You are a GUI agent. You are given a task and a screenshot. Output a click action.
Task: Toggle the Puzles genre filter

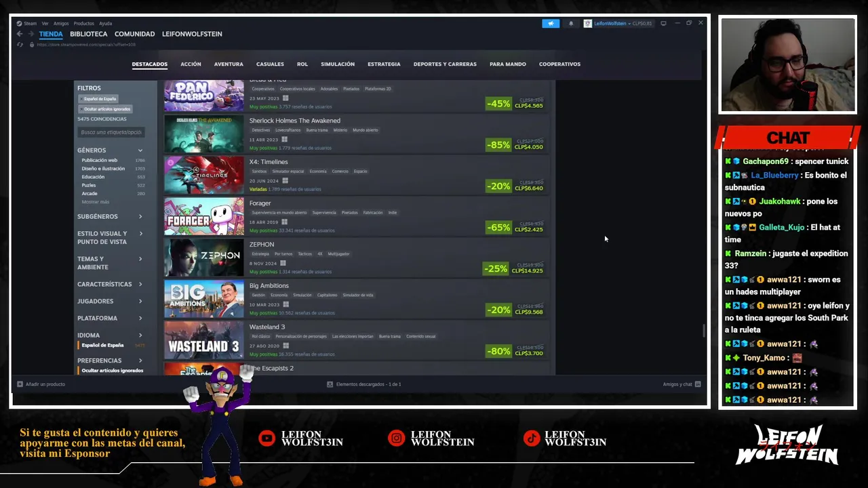[89, 185]
